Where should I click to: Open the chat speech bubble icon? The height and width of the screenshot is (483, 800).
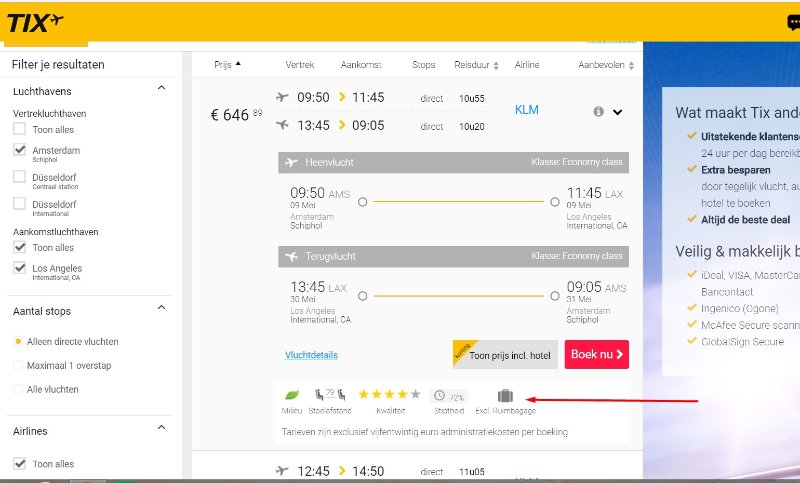pos(793,24)
